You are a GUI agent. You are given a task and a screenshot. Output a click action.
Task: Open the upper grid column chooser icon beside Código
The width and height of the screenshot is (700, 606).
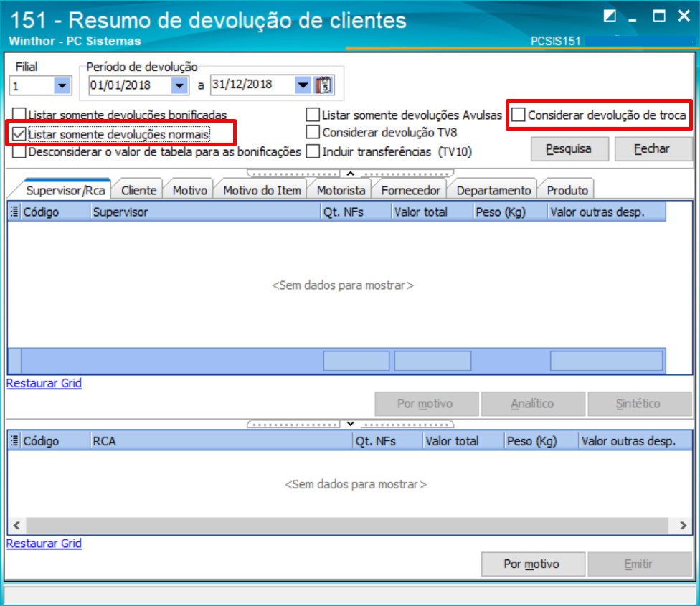(x=15, y=212)
